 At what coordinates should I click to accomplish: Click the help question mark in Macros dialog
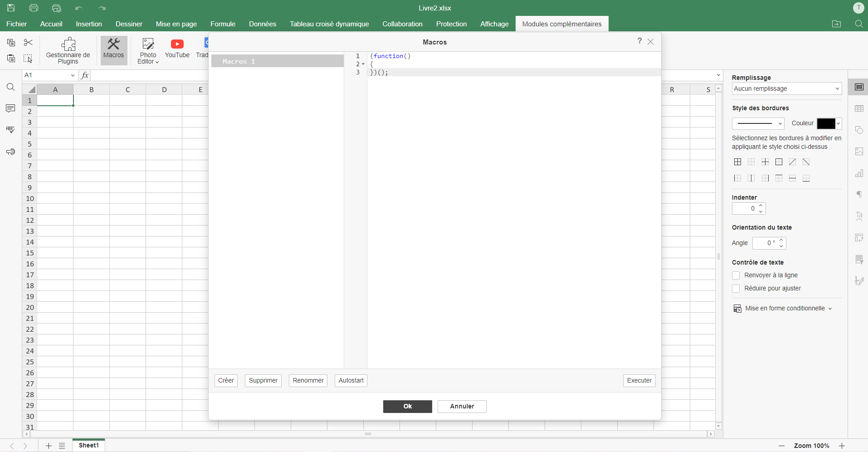639,41
